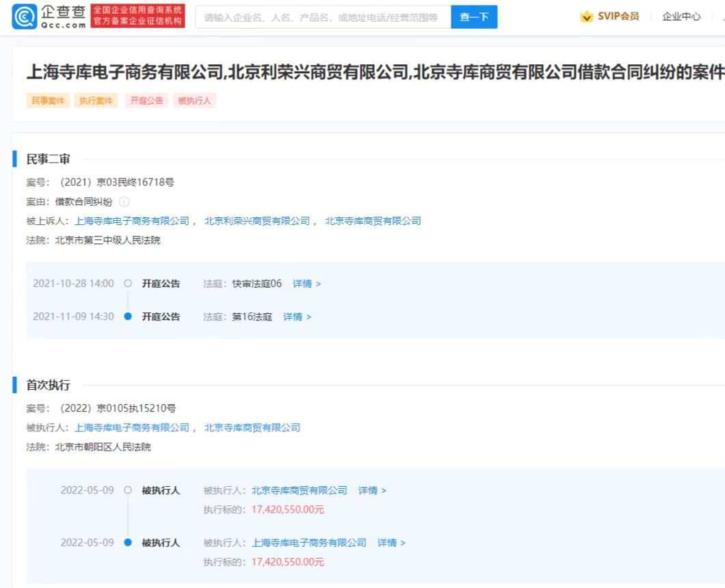This screenshot has width=725, height=588.
Task: Select the 开庭公告 tag
Action: tap(146, 101)
